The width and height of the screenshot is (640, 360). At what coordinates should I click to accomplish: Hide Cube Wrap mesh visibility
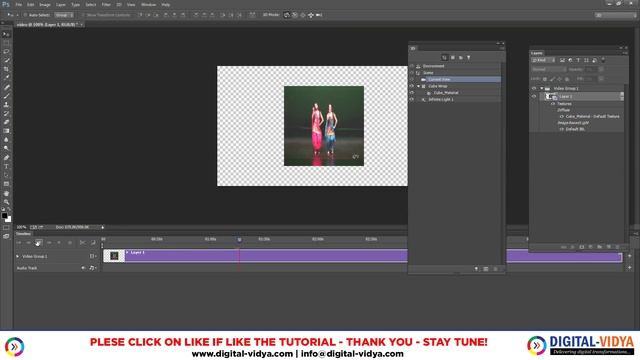(x=412, y=86)
